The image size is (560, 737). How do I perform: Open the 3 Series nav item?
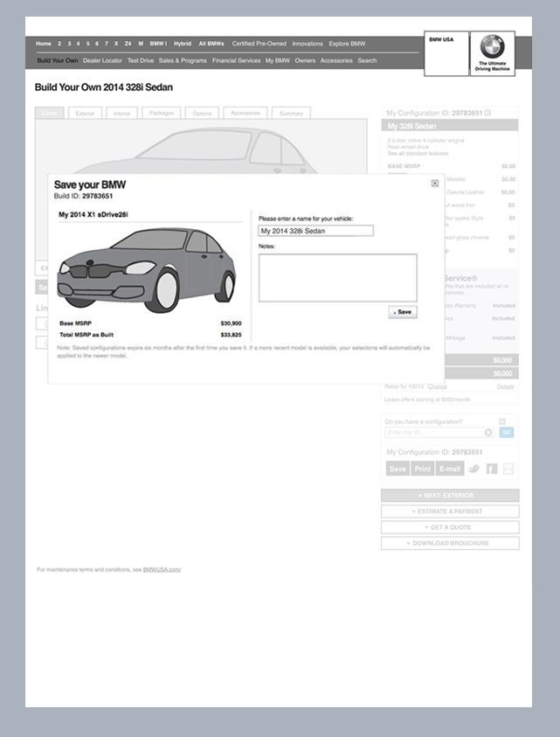pos(69,44)
